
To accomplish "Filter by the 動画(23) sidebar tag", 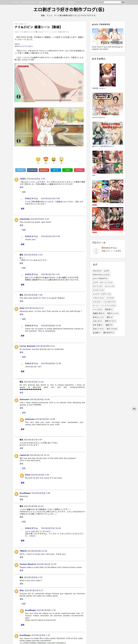I will click(x=109, y=325).
